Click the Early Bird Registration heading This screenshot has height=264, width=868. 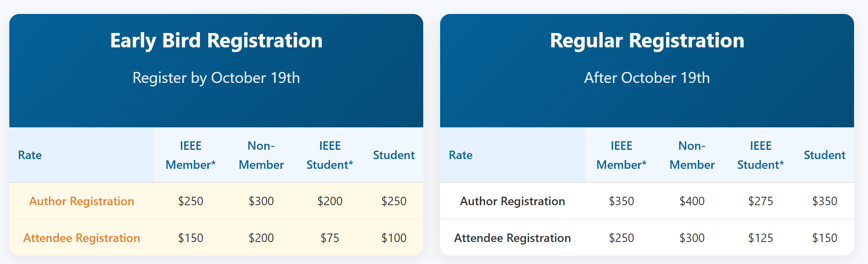pyautogui.click(x=216, y=41)
